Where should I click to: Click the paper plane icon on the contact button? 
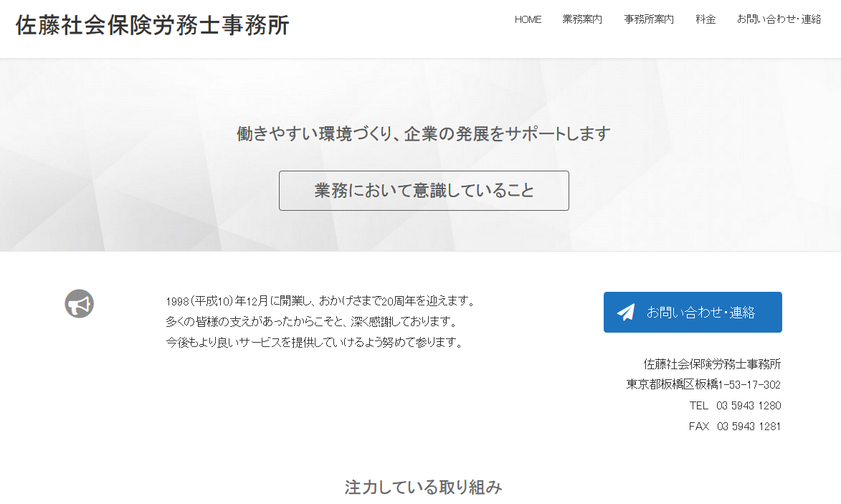click(624, 311)
